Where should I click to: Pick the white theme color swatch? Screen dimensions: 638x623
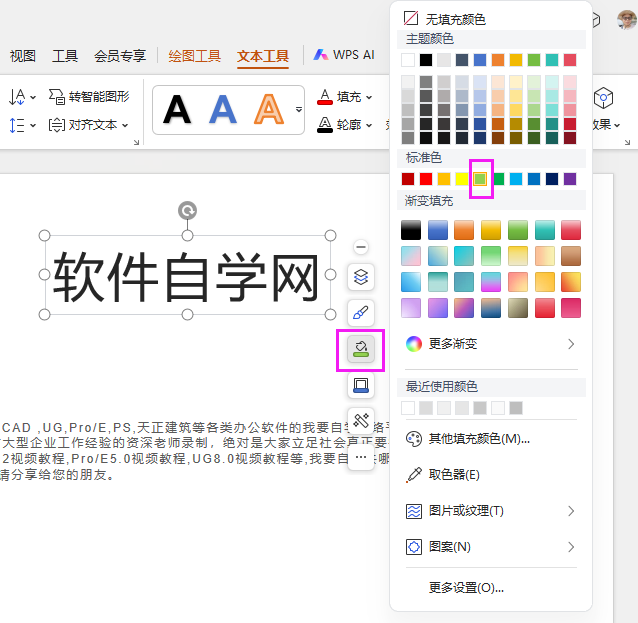pos(408,60)
